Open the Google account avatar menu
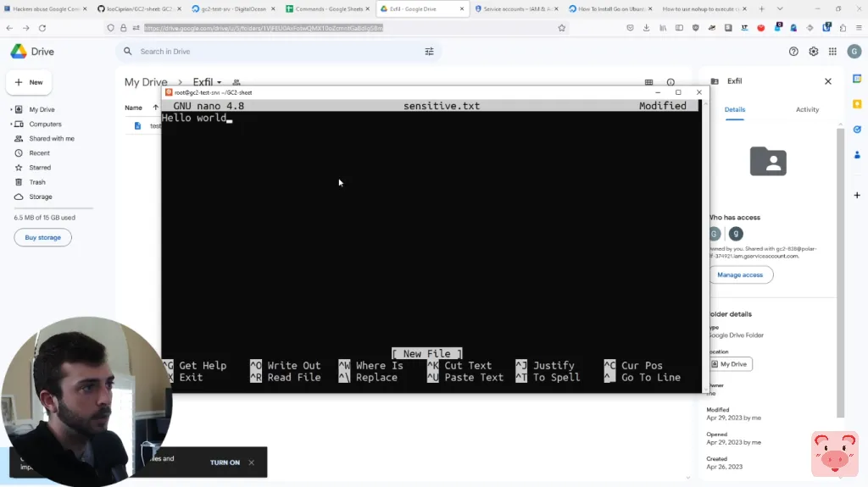 coord(854,52)
